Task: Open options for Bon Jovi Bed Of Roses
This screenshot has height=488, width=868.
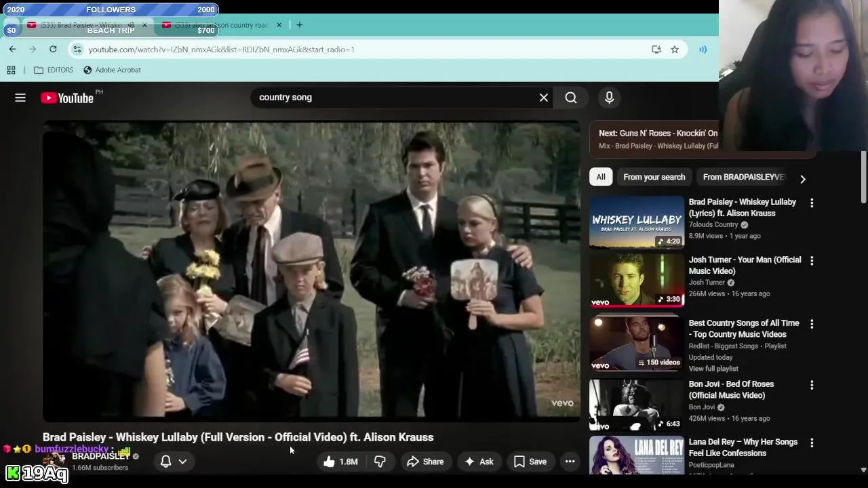Action: click(812, 385)
